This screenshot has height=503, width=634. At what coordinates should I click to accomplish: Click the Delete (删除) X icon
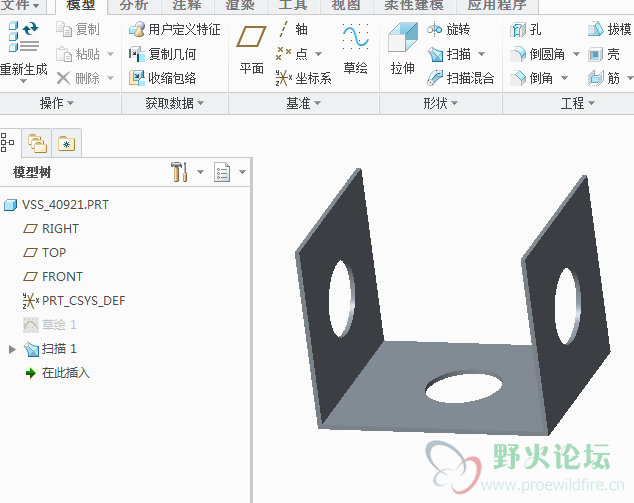point(63,78)
